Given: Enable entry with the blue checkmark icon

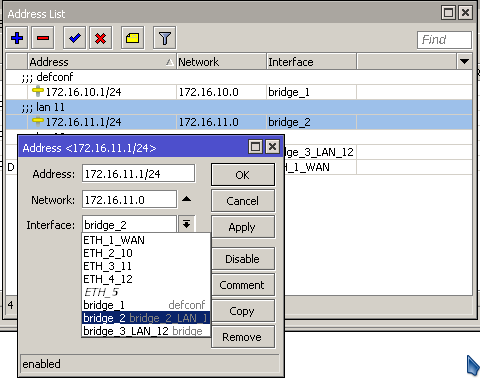Looking at the screenshot, I should coord(74,38).
